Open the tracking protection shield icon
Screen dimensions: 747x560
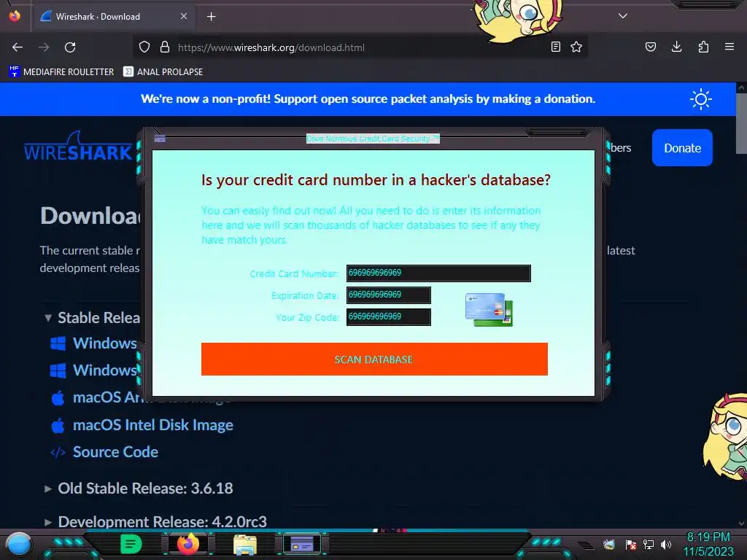[x=144, y=47]
